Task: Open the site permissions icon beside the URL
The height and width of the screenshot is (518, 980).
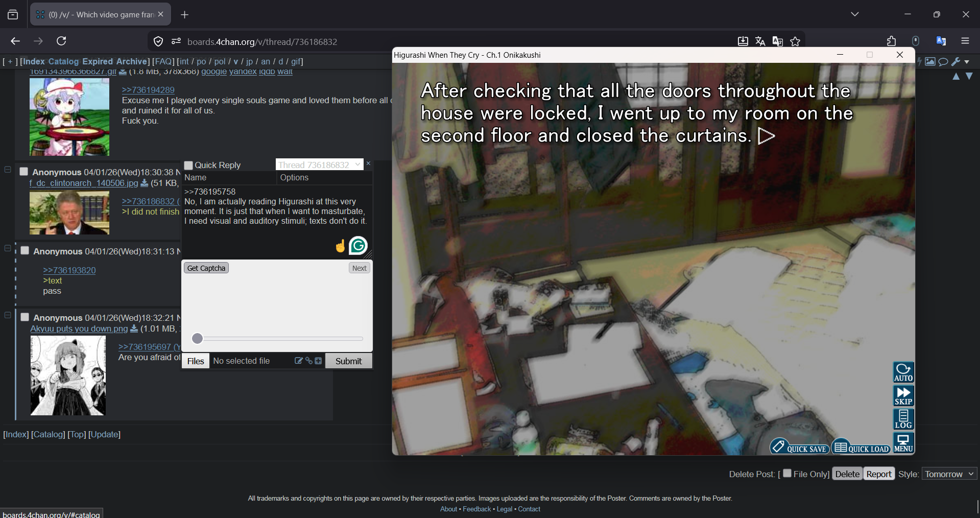Action: (176, 41)
